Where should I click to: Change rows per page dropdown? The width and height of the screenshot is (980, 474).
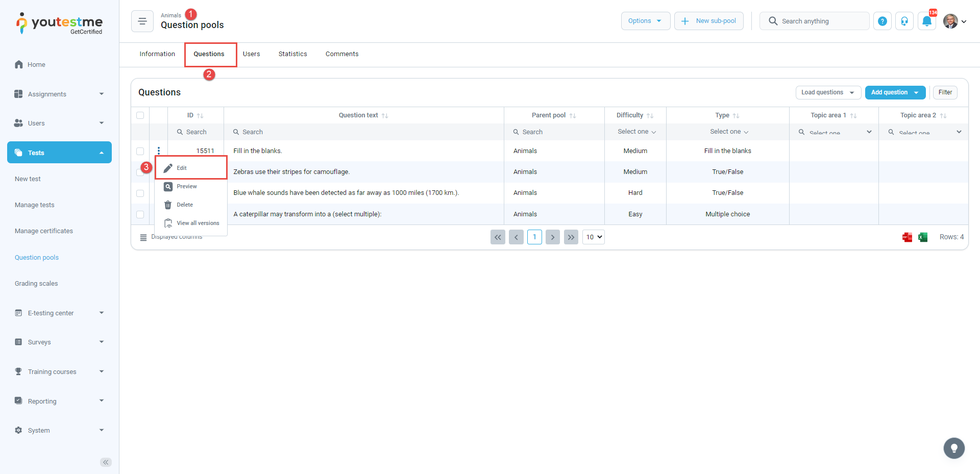[594, 237]
